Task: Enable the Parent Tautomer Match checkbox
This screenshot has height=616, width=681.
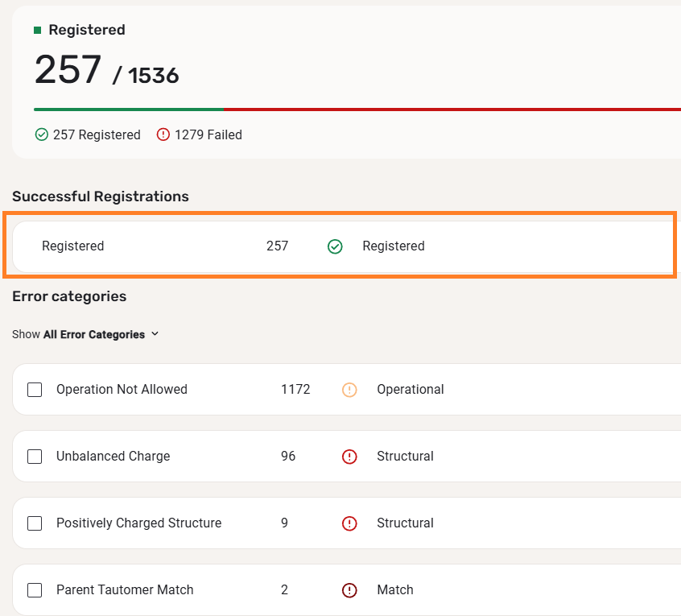Action: click(35, 590)
